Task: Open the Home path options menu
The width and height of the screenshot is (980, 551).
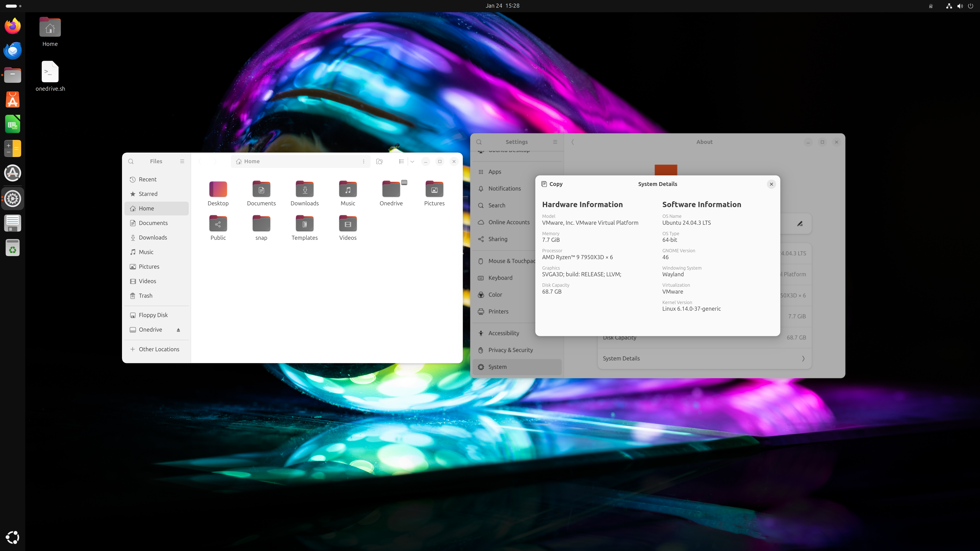Action: (x=364, y=161)
